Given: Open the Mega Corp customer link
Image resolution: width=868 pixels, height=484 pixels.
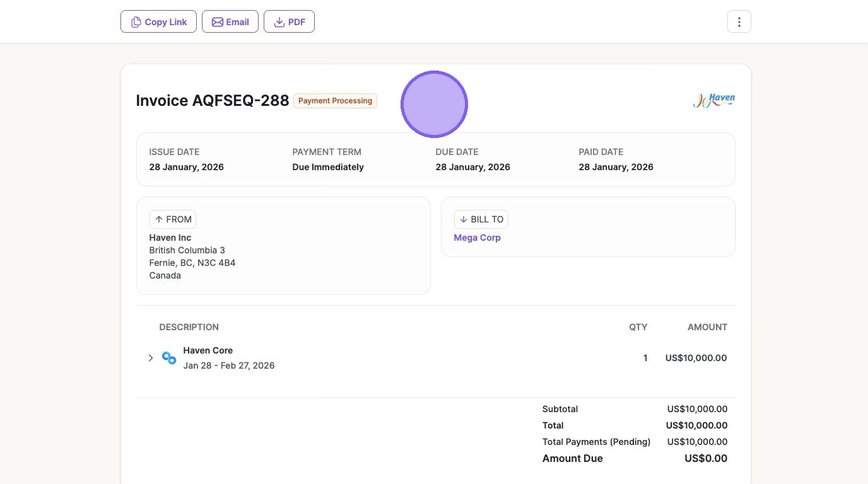Looking at the screenshot, I should coord(477,238).
